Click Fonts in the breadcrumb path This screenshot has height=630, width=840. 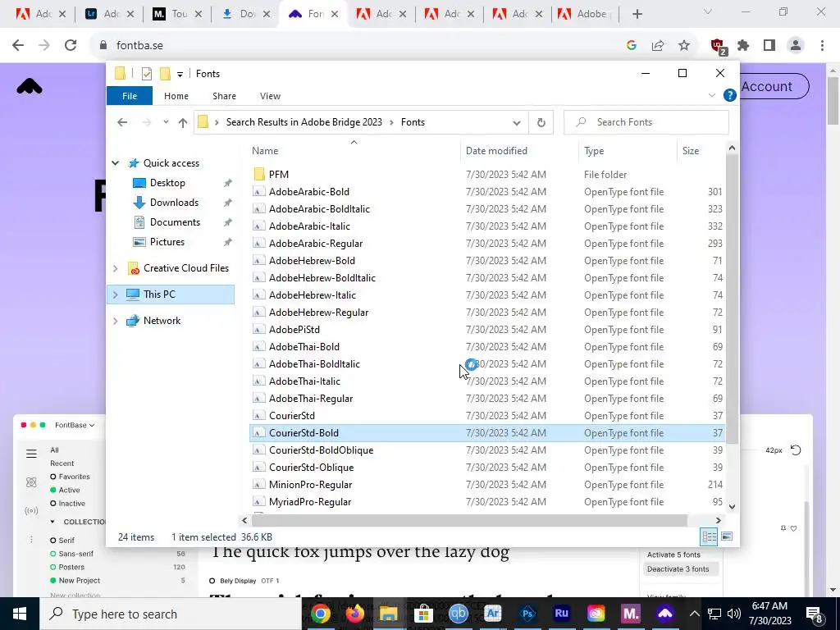tap(413, 122)
